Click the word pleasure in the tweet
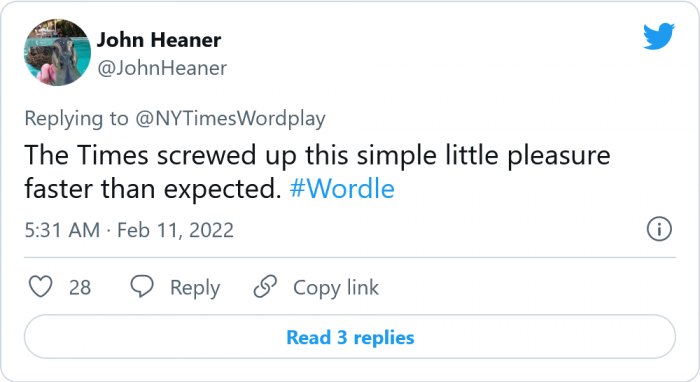The image size is (700, 382). point(559,156)
